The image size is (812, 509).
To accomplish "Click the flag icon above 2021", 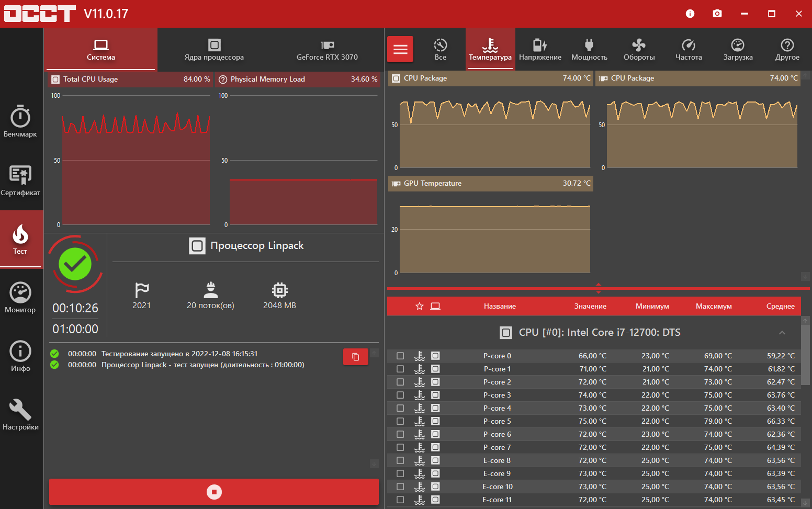I will (x=142, y=290).
